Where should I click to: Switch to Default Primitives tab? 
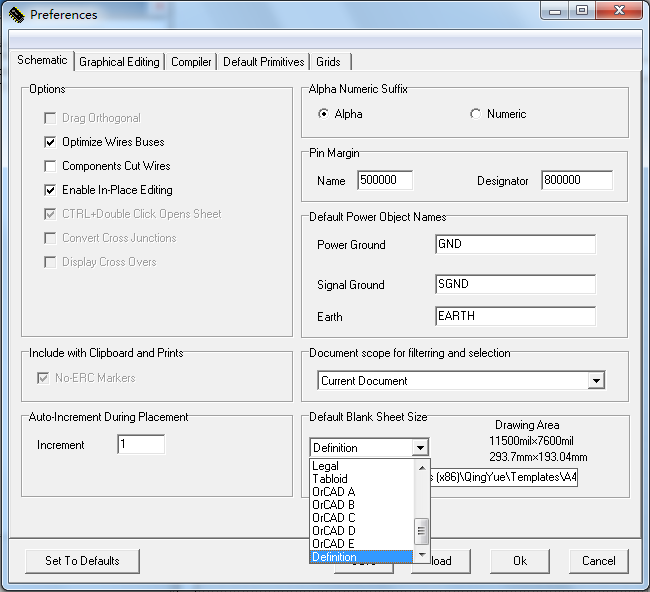tap(263, 62)
